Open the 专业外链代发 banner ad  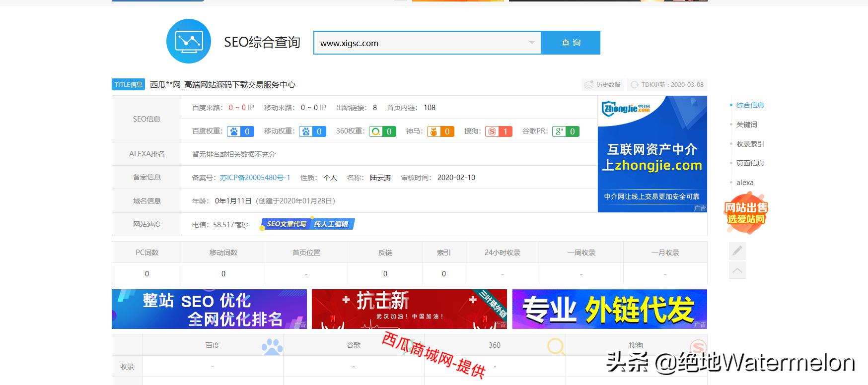(x=609, y=309)
